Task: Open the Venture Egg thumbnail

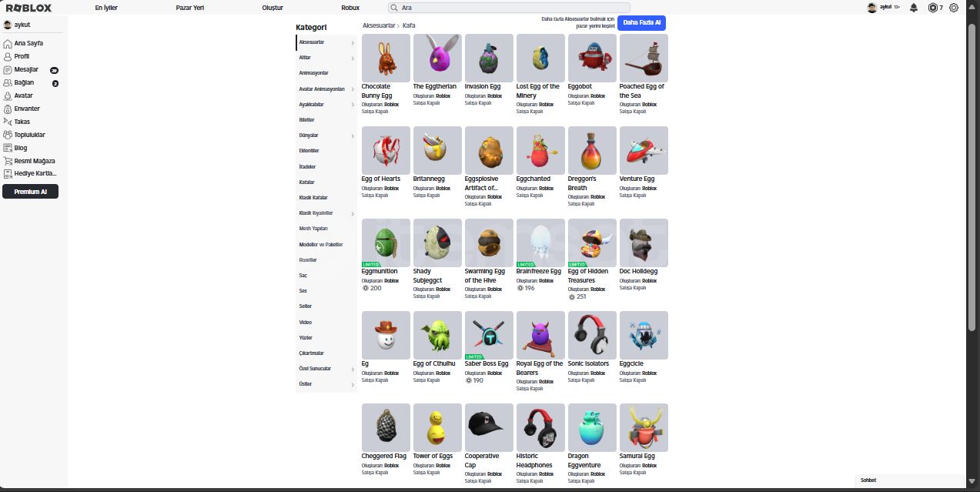Action: pos(644,150)
